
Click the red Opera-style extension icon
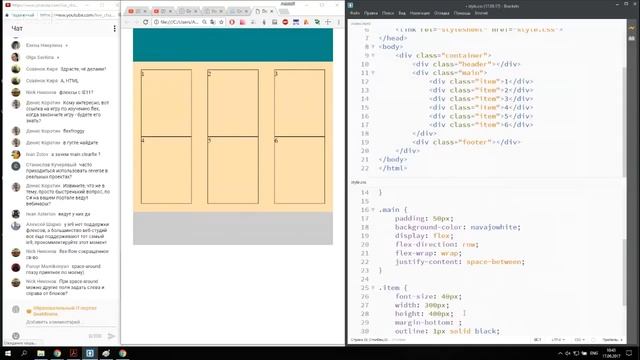(232, 22)
